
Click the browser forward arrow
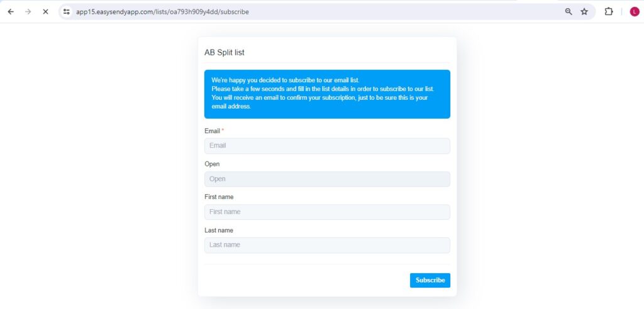28,11
